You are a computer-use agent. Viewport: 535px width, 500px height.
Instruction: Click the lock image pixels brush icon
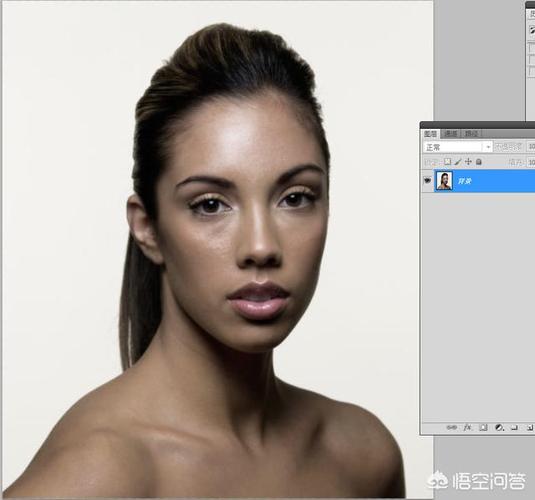(x=458, y=162)
